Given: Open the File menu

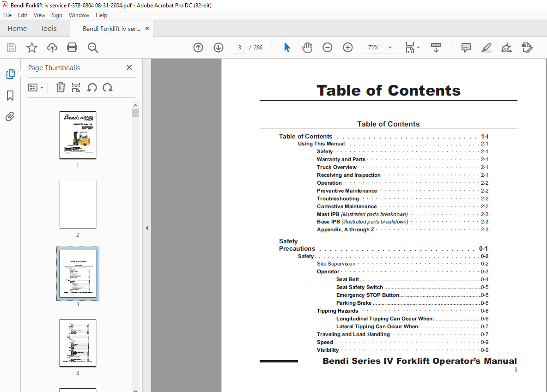Looking at the screenshot, I should (7, 15).
